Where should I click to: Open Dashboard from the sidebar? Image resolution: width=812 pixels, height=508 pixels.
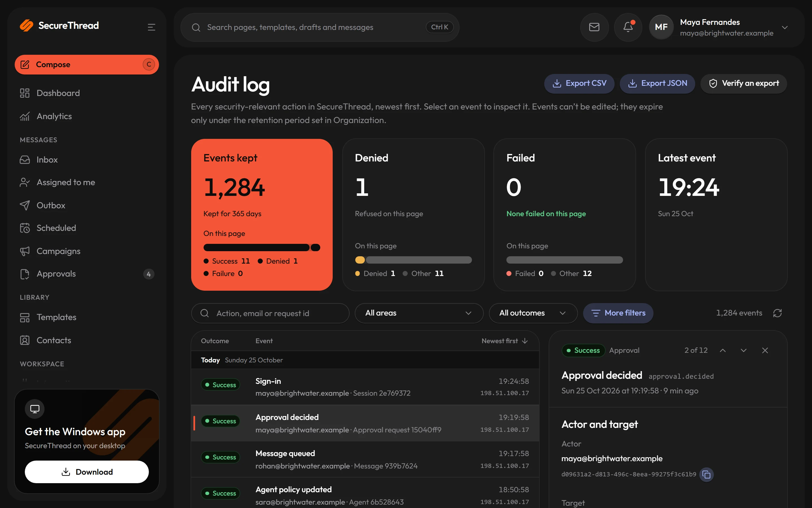87,93
